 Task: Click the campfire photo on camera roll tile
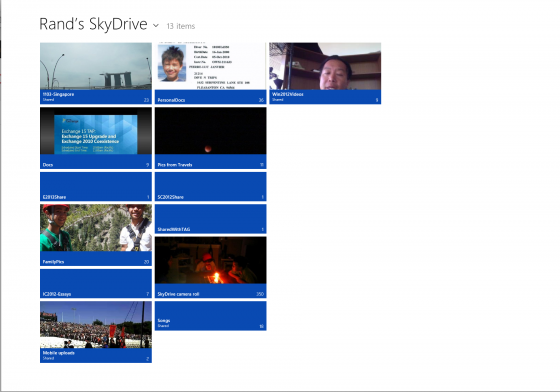pos(210,260)
